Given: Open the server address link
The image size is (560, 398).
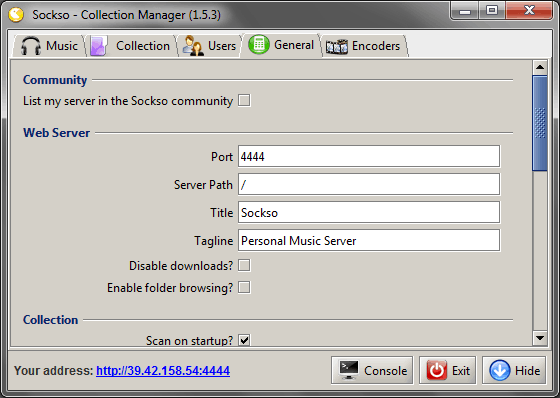Looking at the screenshot, I should [x=163, y=370].
